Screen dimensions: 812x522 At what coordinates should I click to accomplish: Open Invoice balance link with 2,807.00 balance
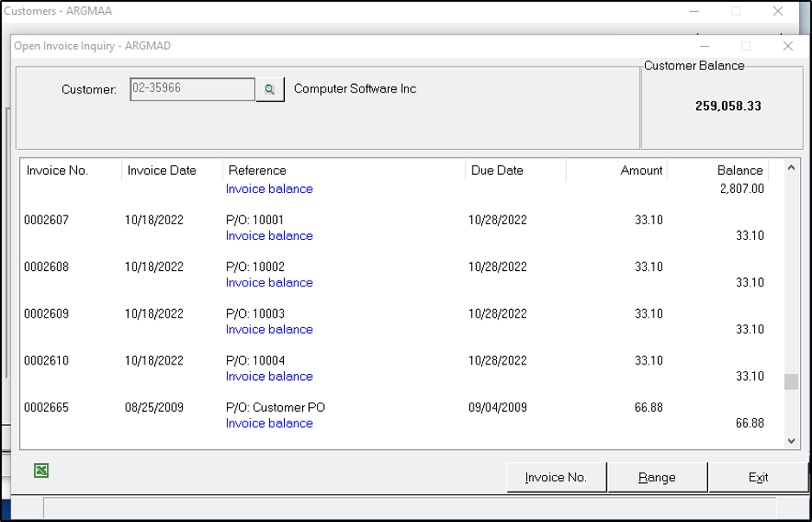(x=269, y=189)
